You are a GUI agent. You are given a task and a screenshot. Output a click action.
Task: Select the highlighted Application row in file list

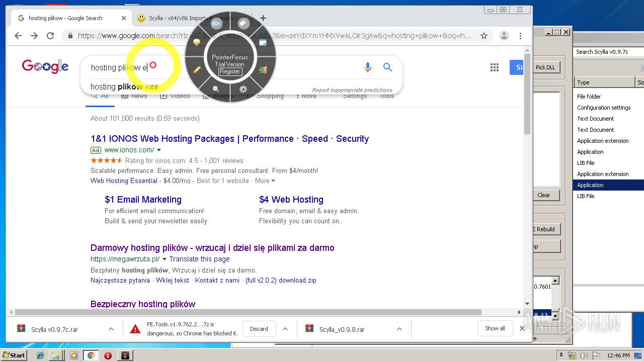click(x=608, y=185)
